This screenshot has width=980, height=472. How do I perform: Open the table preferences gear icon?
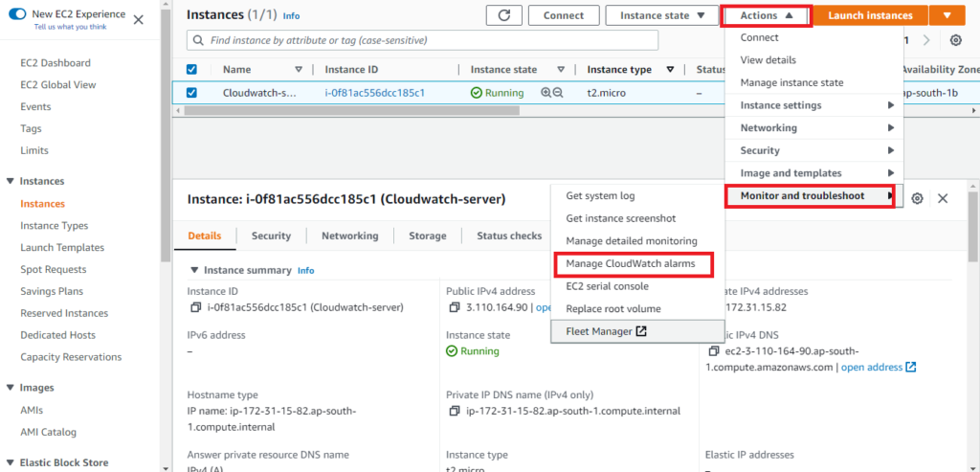[956, 40]
